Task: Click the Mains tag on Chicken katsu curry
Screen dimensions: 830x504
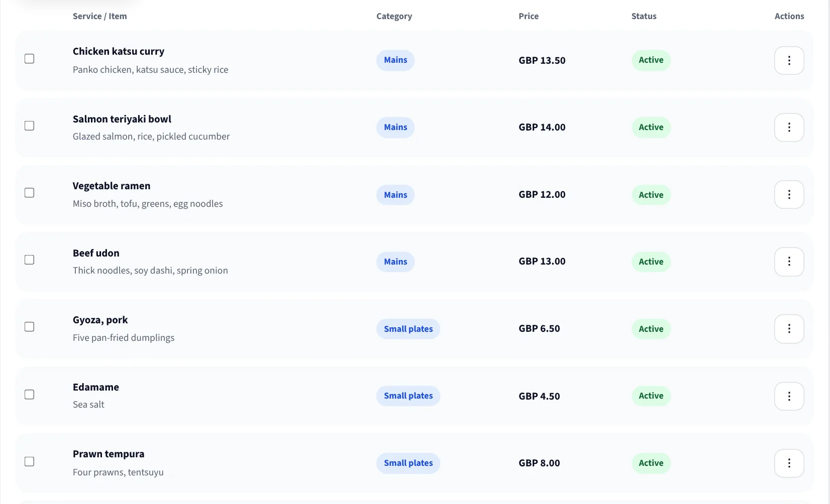Action: click(x=395, y=60)
